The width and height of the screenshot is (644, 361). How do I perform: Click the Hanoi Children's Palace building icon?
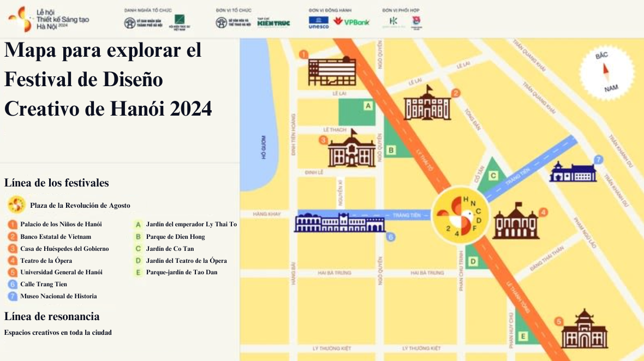click(x=332, y=71)
